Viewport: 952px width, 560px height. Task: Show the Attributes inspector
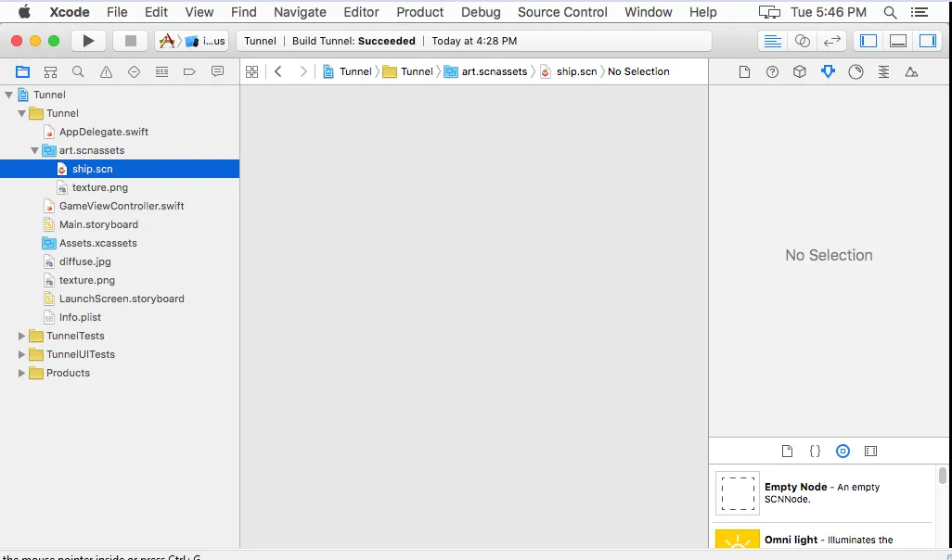coord(828,71)
